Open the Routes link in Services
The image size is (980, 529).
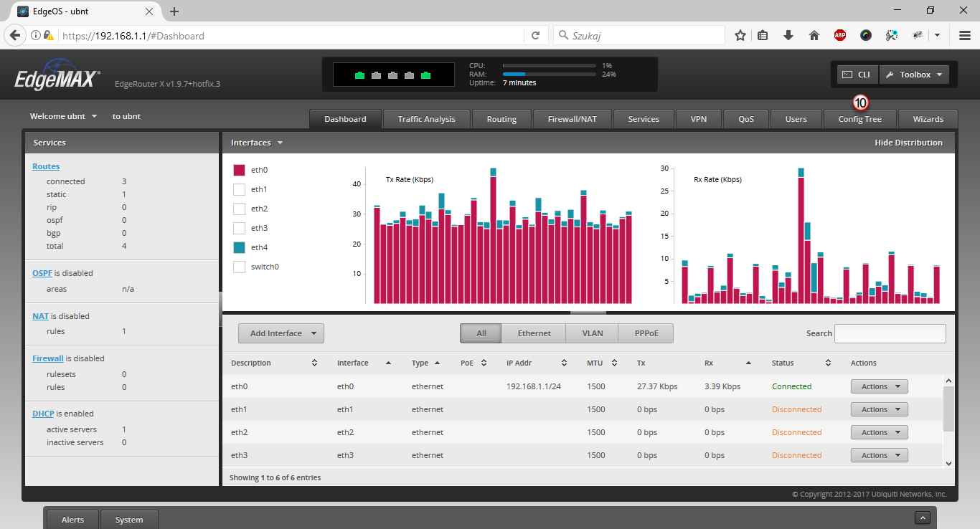click(x=46, y=166)
